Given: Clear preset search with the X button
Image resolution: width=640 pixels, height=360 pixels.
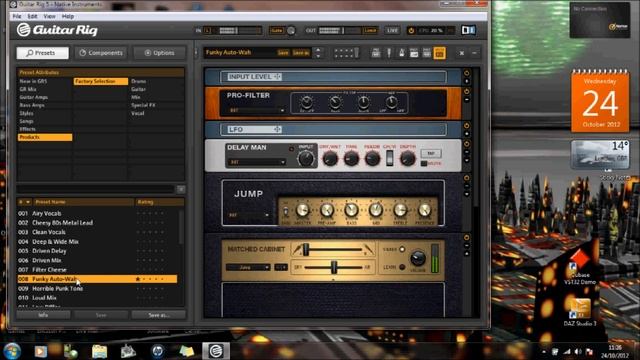Looking at the screenshot, I should [181, 189].
